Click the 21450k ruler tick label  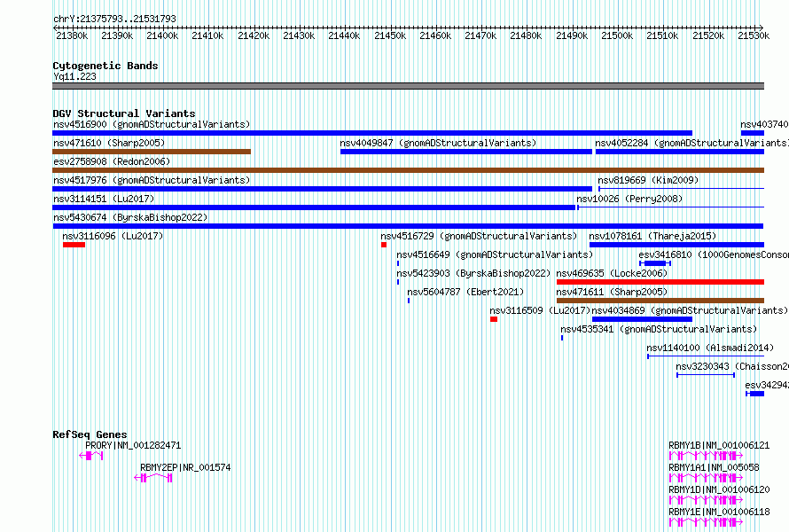click(390, 35)
